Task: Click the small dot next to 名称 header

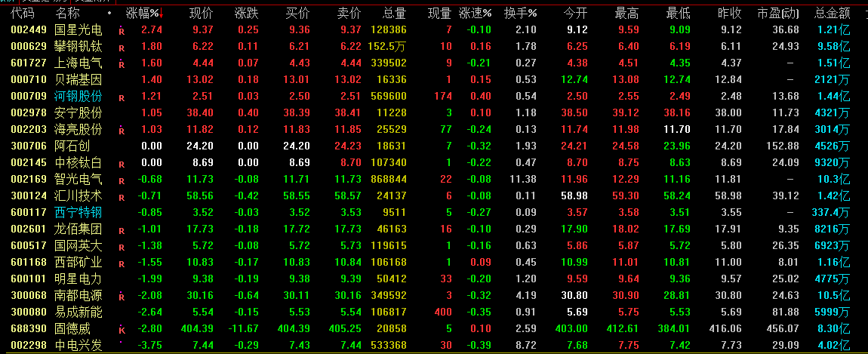Action: 109,13
